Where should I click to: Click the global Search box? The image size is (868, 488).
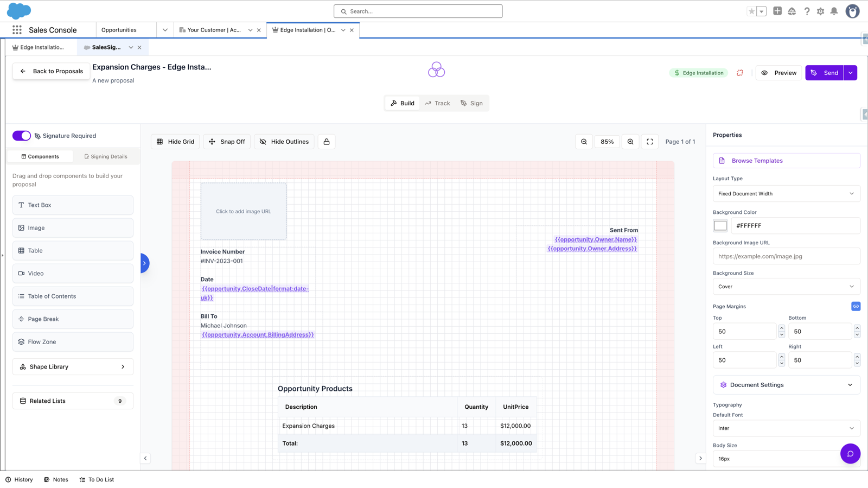[418, 11]
